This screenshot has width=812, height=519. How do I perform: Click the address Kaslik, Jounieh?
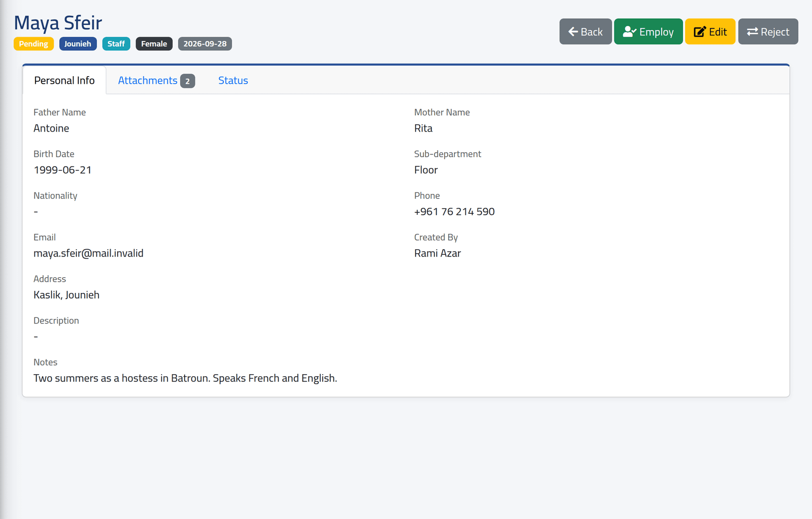[66, 295]
